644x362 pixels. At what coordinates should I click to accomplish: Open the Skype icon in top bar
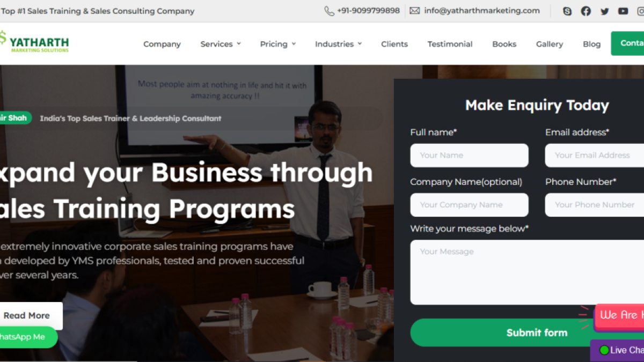567,11
